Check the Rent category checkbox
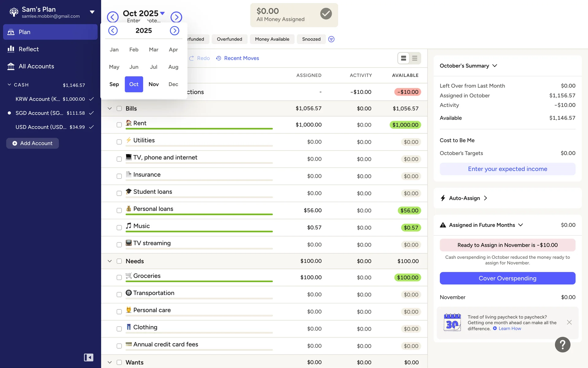 pyautogui.click(x=119, y=125)
